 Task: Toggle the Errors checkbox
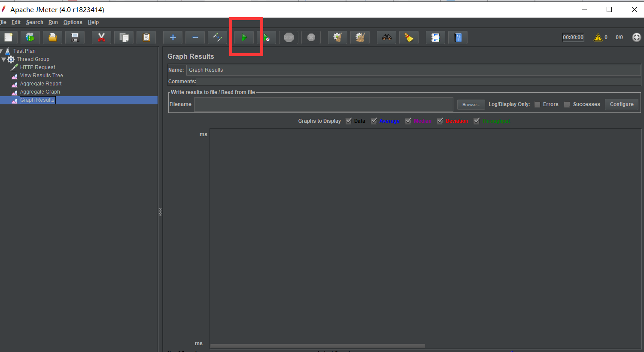[x=537, y=104]
